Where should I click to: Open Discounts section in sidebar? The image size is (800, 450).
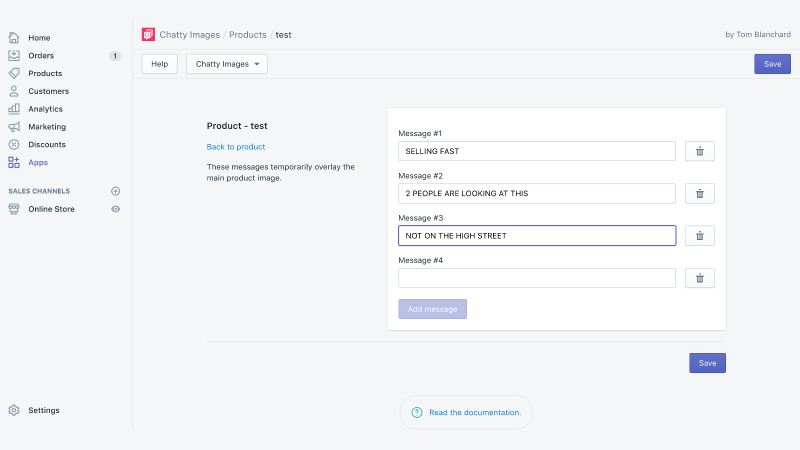[47, 144]
